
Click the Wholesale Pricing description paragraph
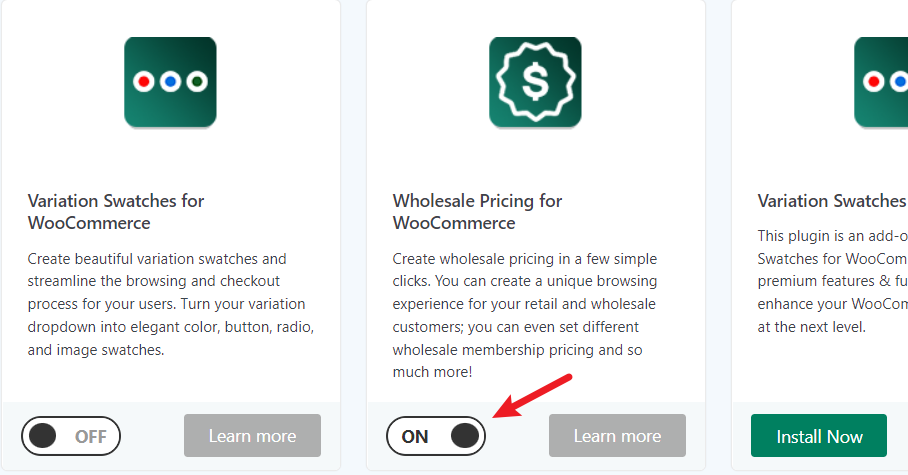coord(525,315)
